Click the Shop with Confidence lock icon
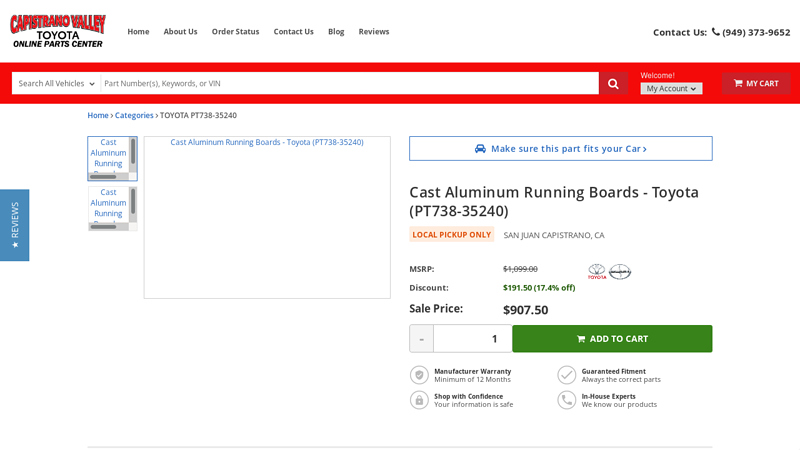 tap(419, 400)
